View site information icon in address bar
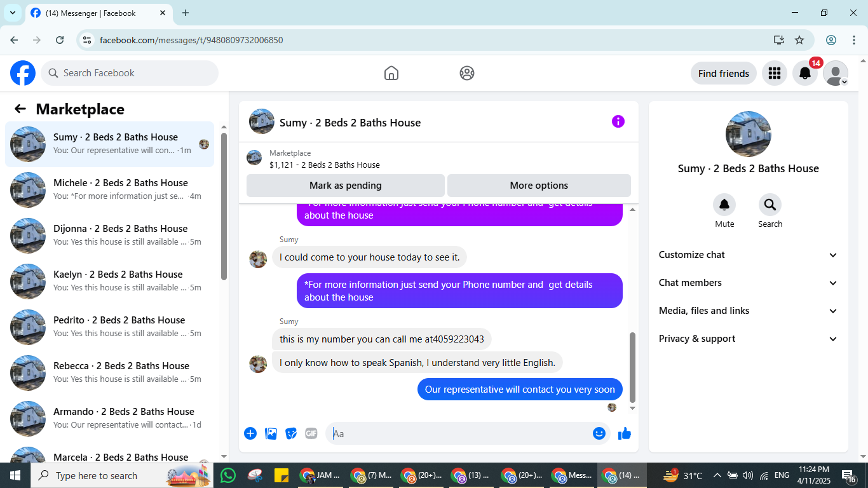Viewport: 868px width, 488px height. (x=88, y=40)
